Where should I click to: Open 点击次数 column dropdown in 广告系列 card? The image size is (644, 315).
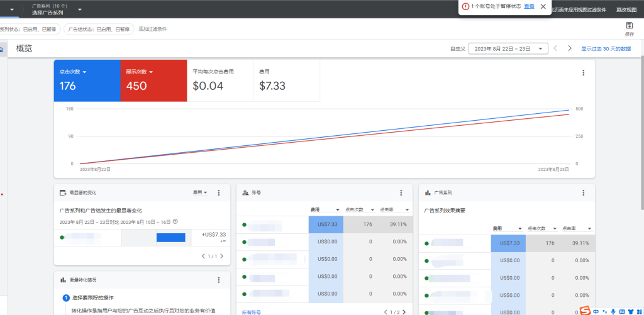tap(542, 228)
